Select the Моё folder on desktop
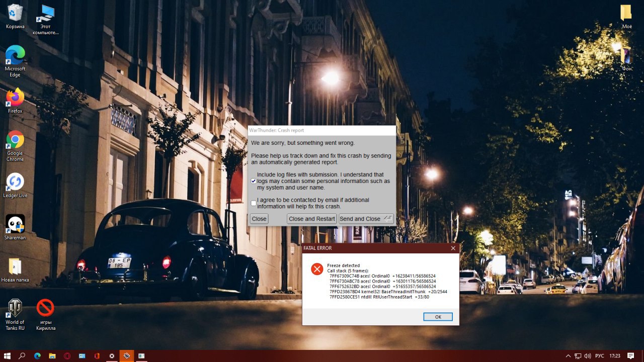 coord(626,16)
